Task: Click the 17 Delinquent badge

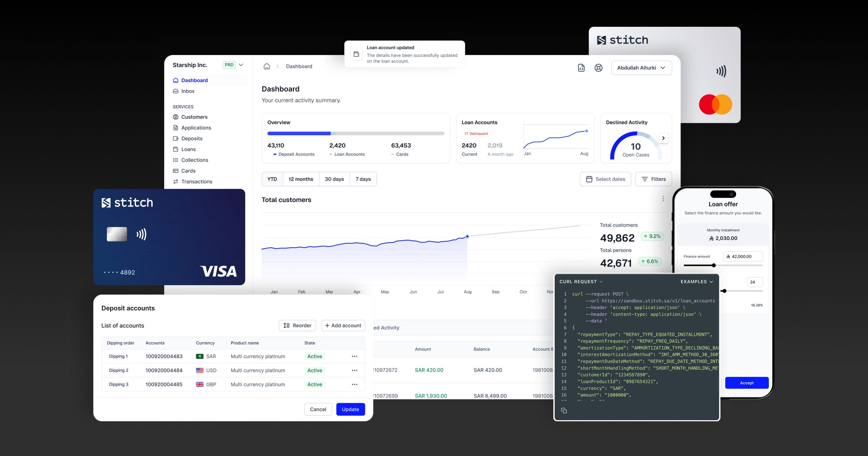Action: [x=476, y=134]
